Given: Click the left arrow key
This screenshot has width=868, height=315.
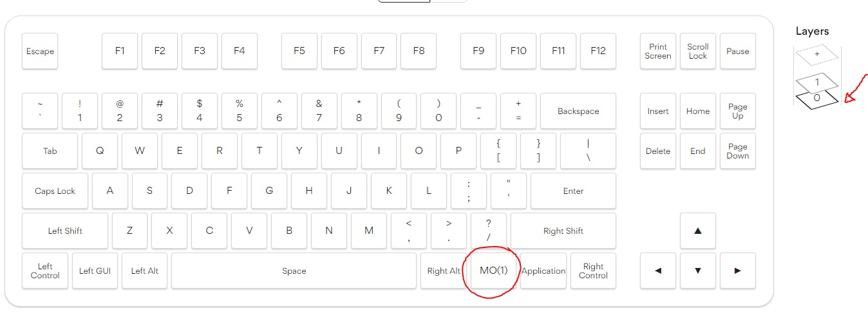Looking at the screenshot, I should 657,271.
